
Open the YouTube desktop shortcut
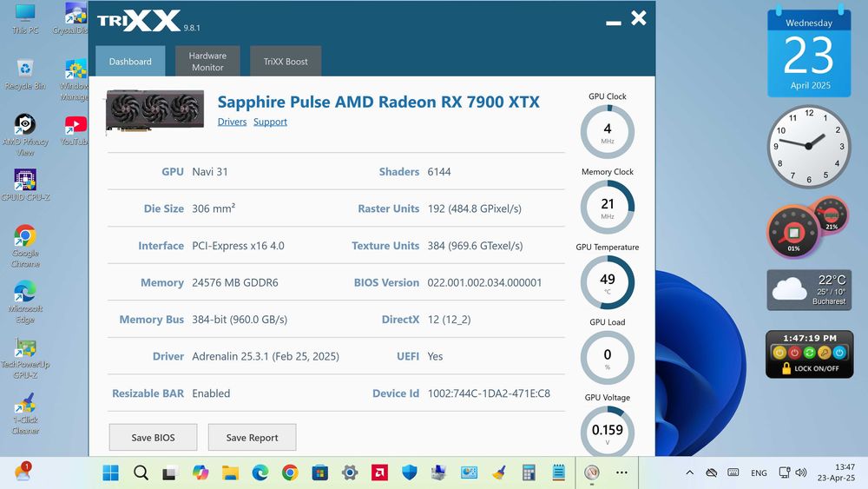tap(74, 131)
